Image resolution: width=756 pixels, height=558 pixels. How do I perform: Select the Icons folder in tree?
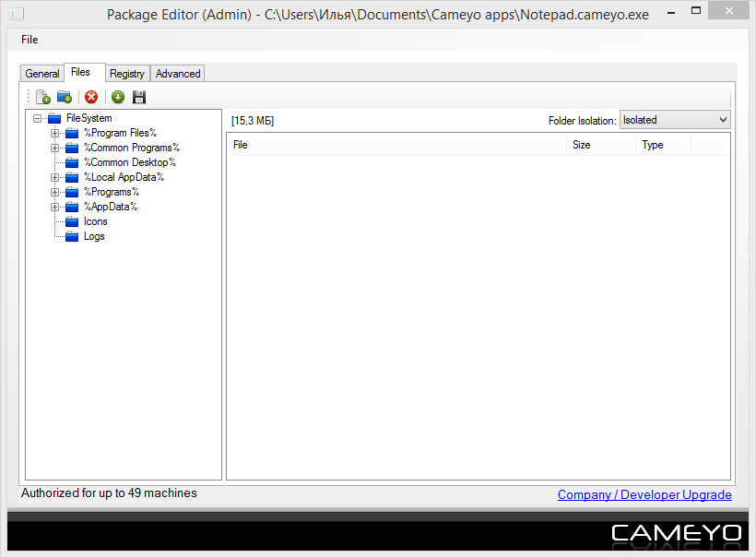tap(95, 221)
